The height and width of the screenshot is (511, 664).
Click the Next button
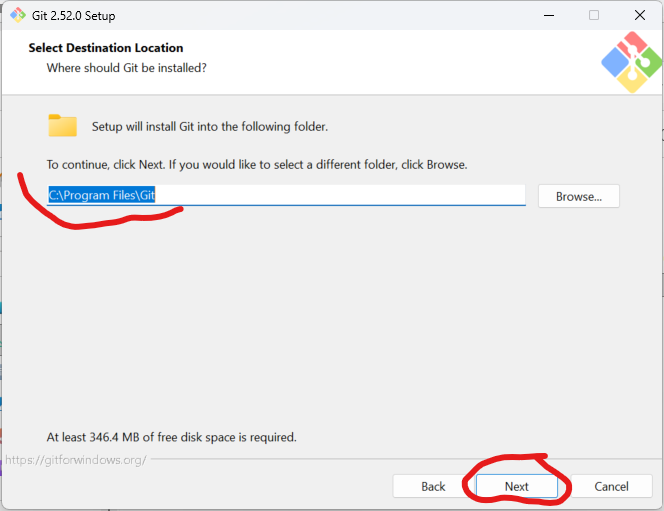click(517, 486)
